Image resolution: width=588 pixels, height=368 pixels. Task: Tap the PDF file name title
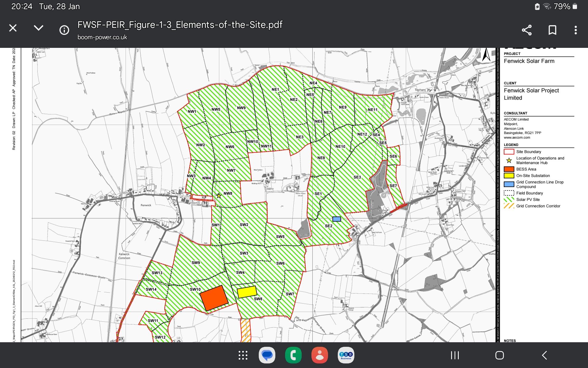pyautogui.click(x=180, y=25)
